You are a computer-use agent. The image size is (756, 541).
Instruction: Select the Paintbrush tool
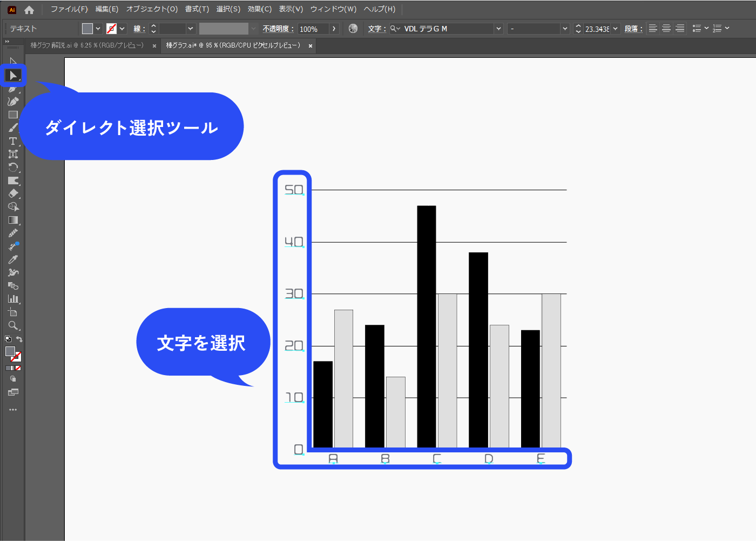[13, 128]
